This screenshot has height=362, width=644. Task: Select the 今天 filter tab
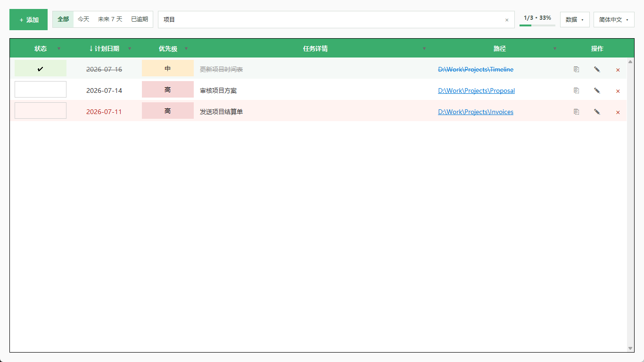[x=83, y=19]
